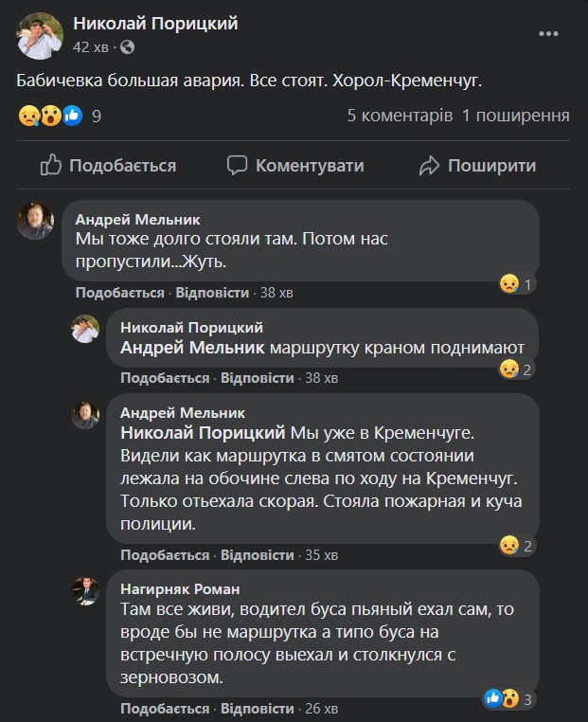The height and width of the screenshot is (722, 588).
Task: Like the comment about маршрутку краном
Action: [166, 377]
